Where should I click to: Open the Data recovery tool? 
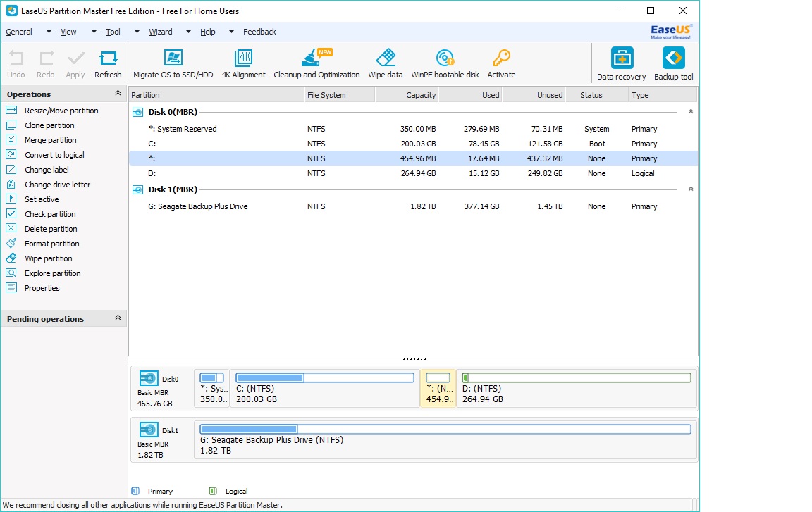[622, 64]
